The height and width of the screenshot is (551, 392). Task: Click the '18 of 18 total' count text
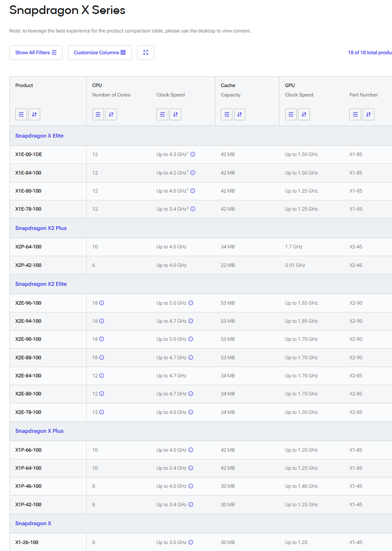[370, 52]
